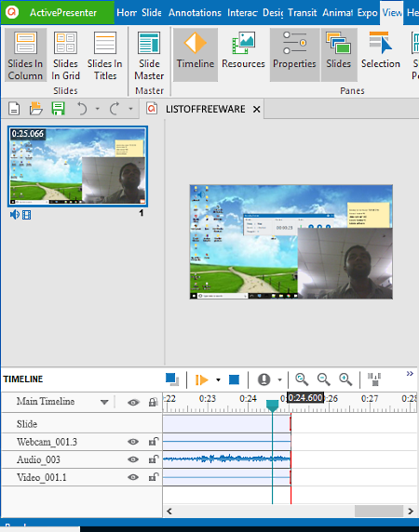Switch to Slides In Titles view
The height and width of the screenshot is (532, 419).
click(105, 55)
